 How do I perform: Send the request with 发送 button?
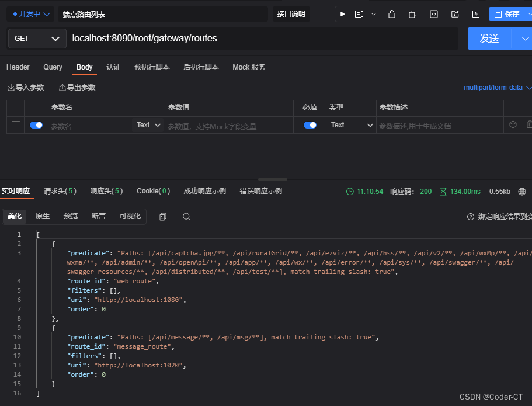click(x=489, y=39)
